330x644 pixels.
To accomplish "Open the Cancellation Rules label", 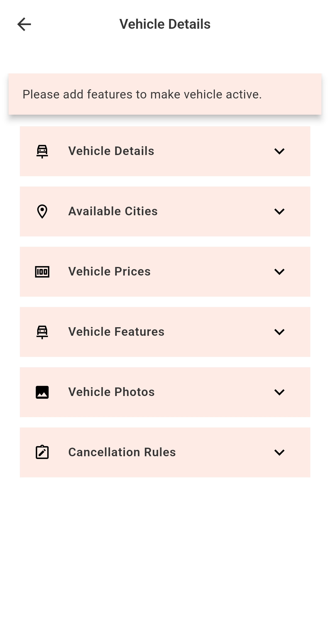I will click(x=122, y=452).
